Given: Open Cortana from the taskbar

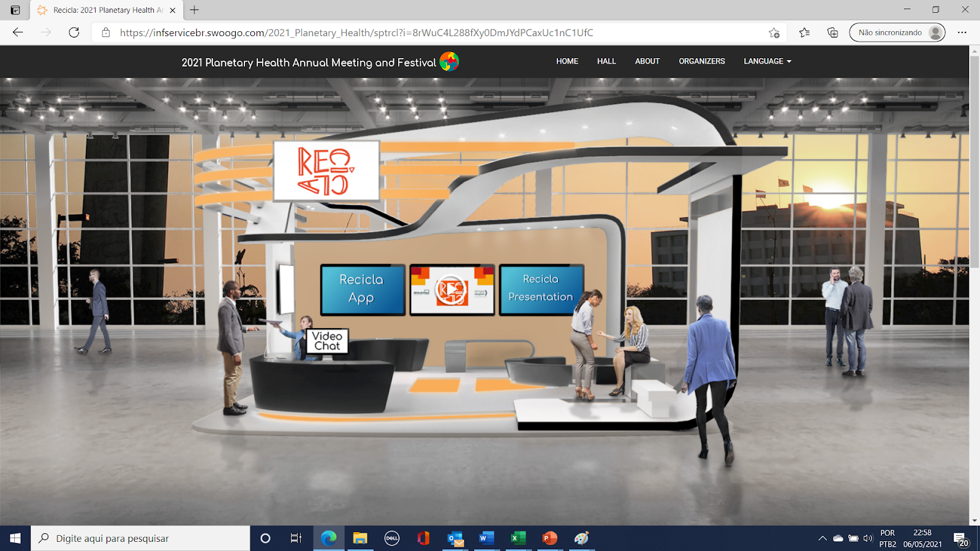Looking at the screenshot, I should tap(265, 538).
